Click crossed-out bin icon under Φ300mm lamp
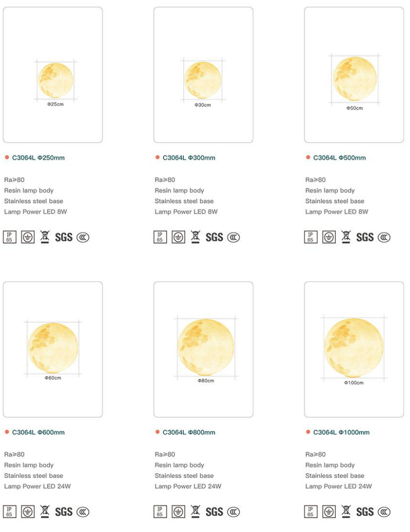410x532 pixels. pyautogui.click(x=195, y=237)
